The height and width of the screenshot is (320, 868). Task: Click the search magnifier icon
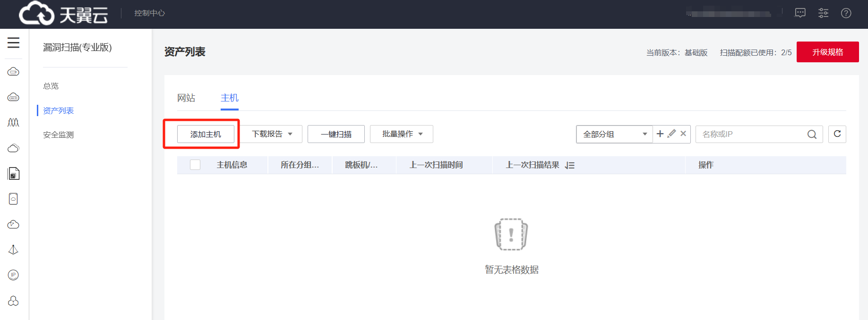click(812, 135)
